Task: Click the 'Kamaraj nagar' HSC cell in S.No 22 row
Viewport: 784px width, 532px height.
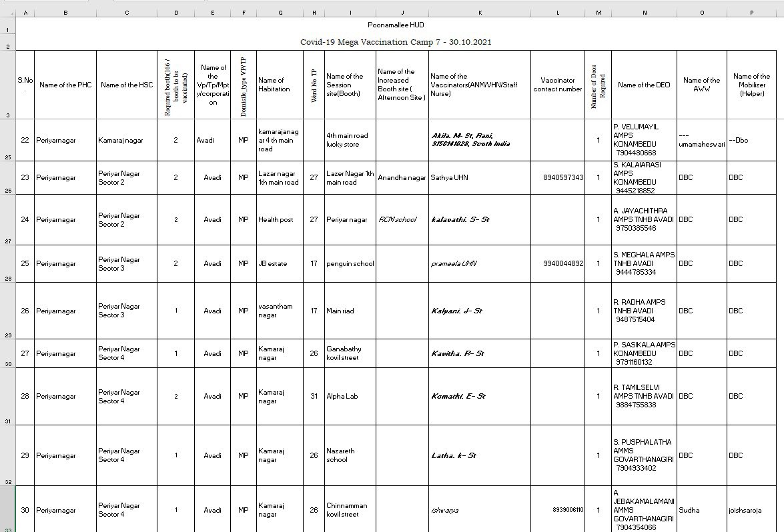Action: click(127, 141)
